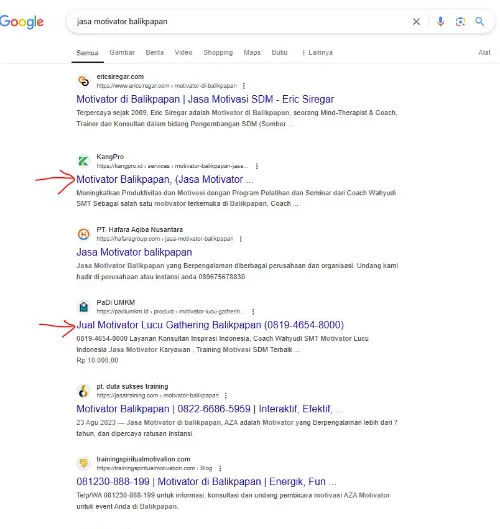Open the three-dot menu beside kangpro.id URL

click(257, 166)
